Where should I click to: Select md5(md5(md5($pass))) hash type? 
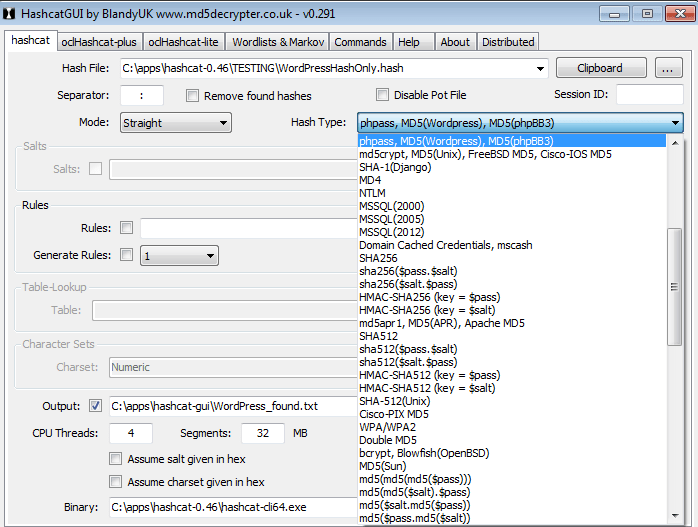coord(512,479)
